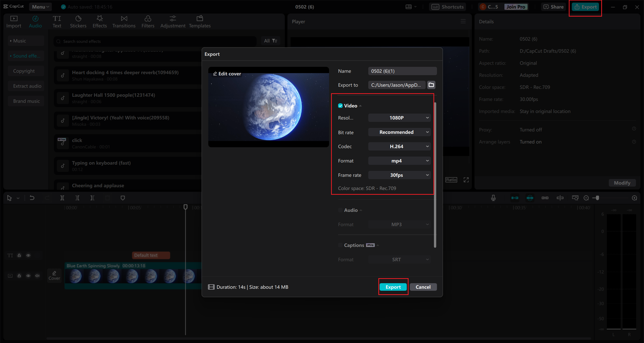Click the marker shield icon in timeline toolbar

point(123,198)
